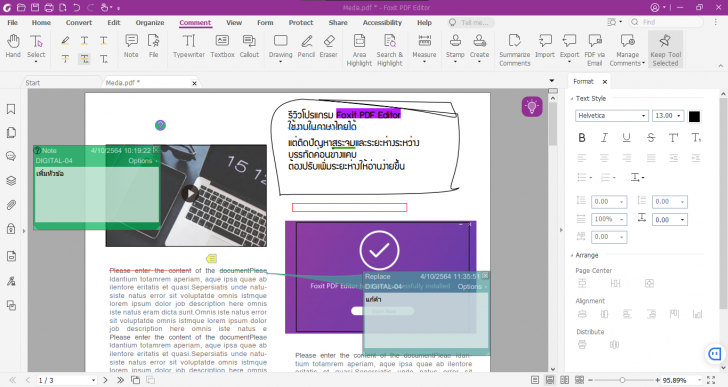Collapse the Text Style section
Screen dimensions: 728x387
(572, 98)
